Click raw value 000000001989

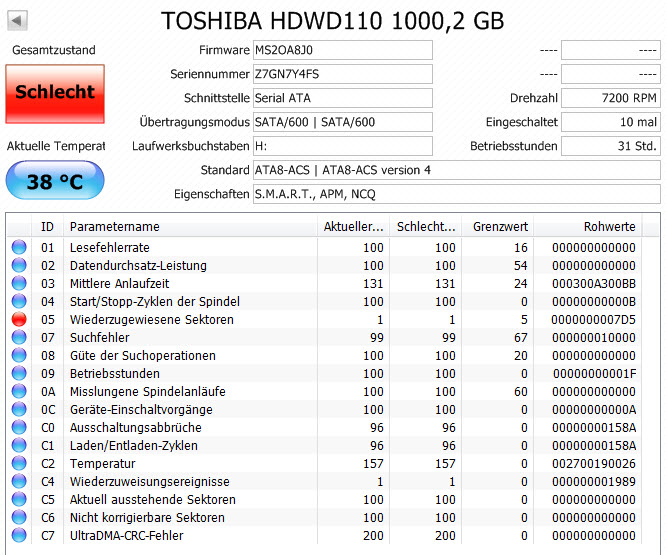coord(594,481)
